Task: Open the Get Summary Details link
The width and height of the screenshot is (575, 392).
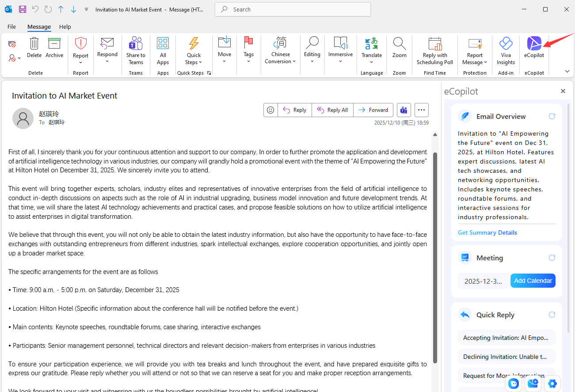Action: 487,232
